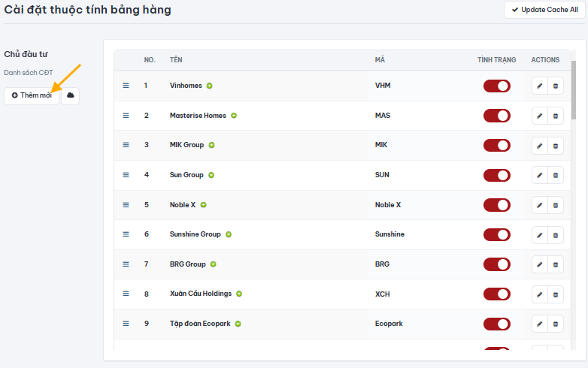Expand Vinhomes with the green plus icon
Image resolution: width=588 pixels, height=368 pixels.
(210, 86)
